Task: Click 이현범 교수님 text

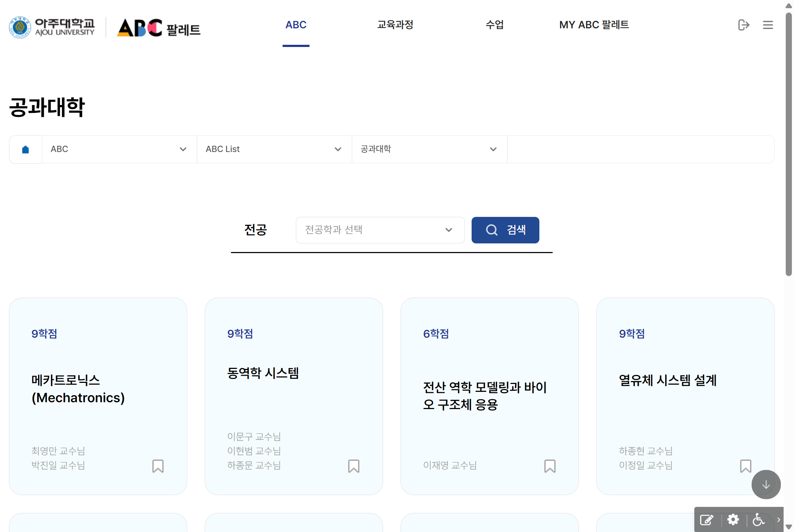Action: [x=254, y=451]
